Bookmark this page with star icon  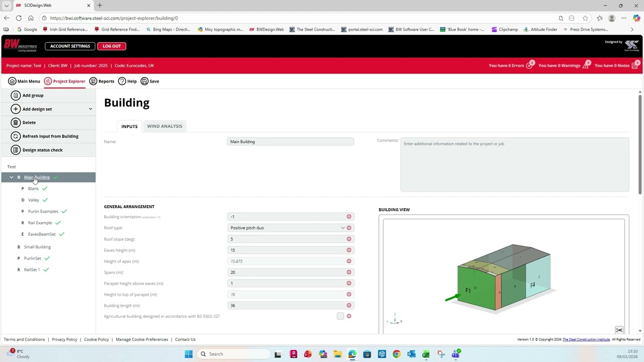[585, 18]
